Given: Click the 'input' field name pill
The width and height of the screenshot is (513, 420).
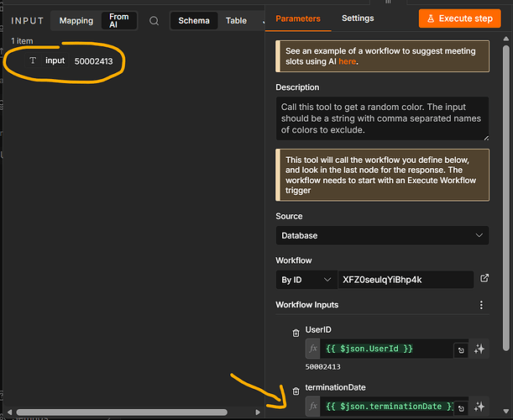Looking at the screenshot, I should [55, 60].
